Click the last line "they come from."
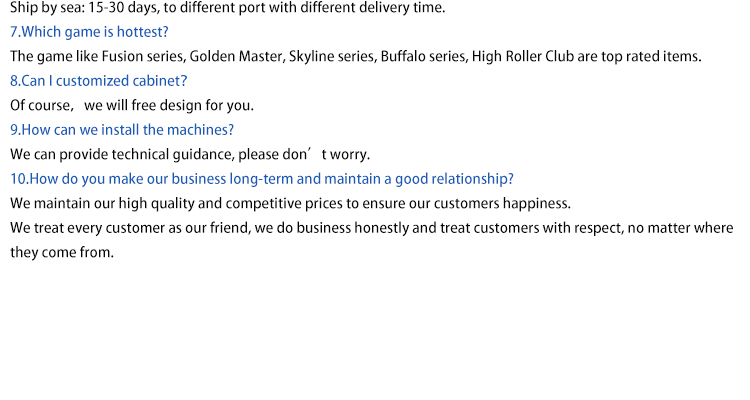750x400 pixels. coord(62,252)
